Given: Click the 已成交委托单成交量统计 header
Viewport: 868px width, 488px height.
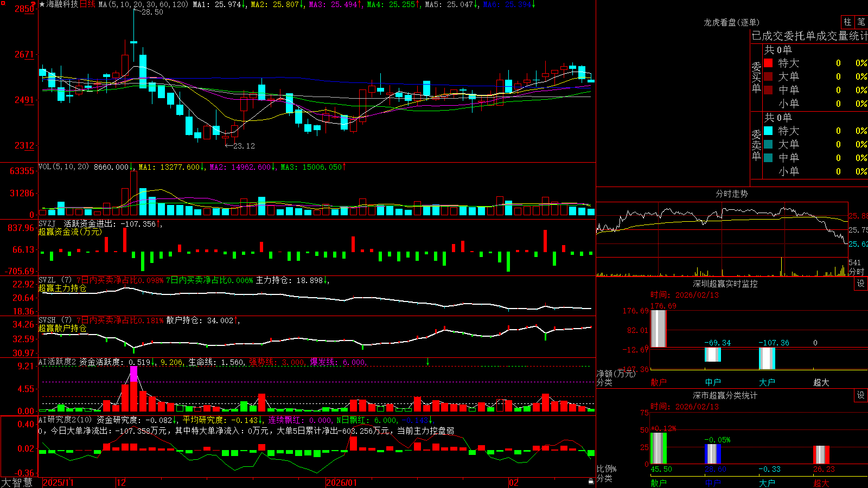Looking at the screenshot, I should pos(809,36).
